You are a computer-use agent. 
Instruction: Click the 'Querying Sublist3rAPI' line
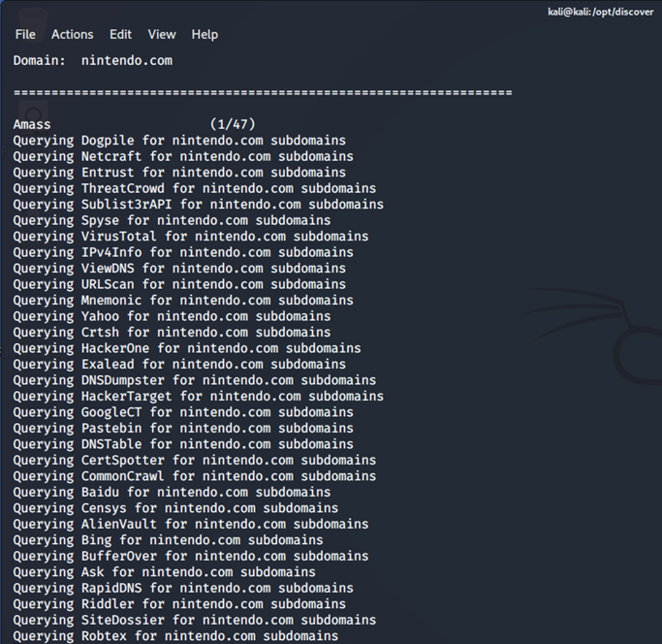click(x=199, y=205)
